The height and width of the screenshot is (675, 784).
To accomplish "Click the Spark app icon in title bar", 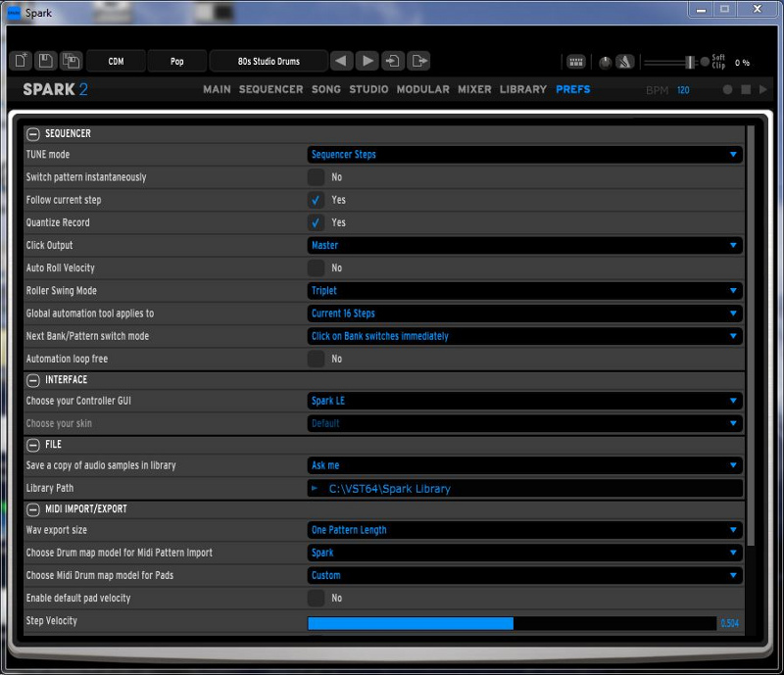I will pyautogui.click(x=14, y=13).
